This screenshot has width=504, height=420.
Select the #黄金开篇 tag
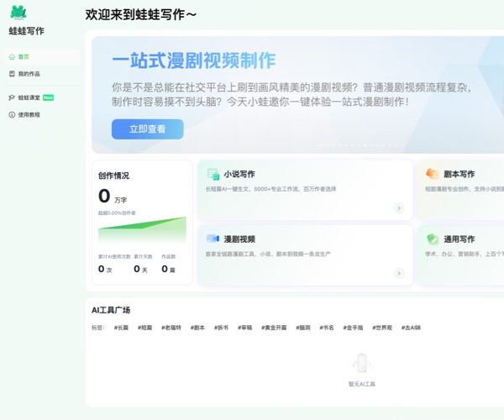tap(274, 328)
